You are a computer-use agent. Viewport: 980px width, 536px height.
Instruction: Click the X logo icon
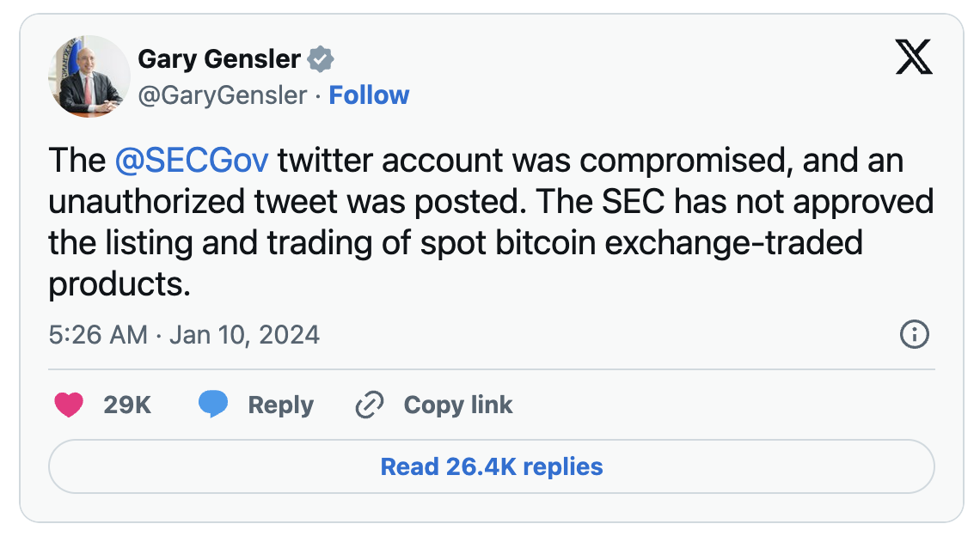(913, 58)
